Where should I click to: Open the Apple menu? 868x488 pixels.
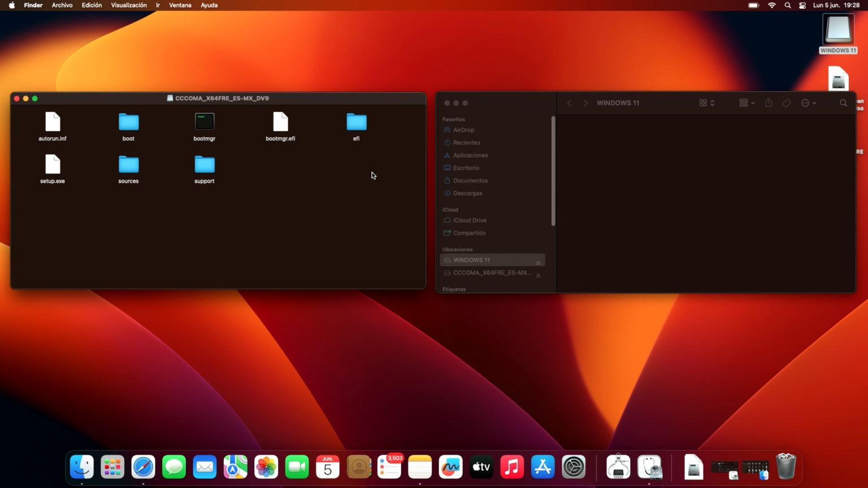(x=12, y=5)
